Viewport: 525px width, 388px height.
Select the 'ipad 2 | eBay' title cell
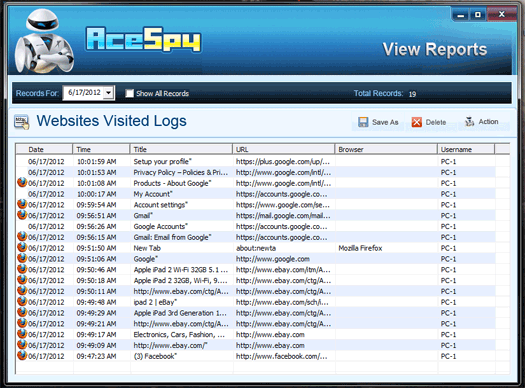click(155, 302)
